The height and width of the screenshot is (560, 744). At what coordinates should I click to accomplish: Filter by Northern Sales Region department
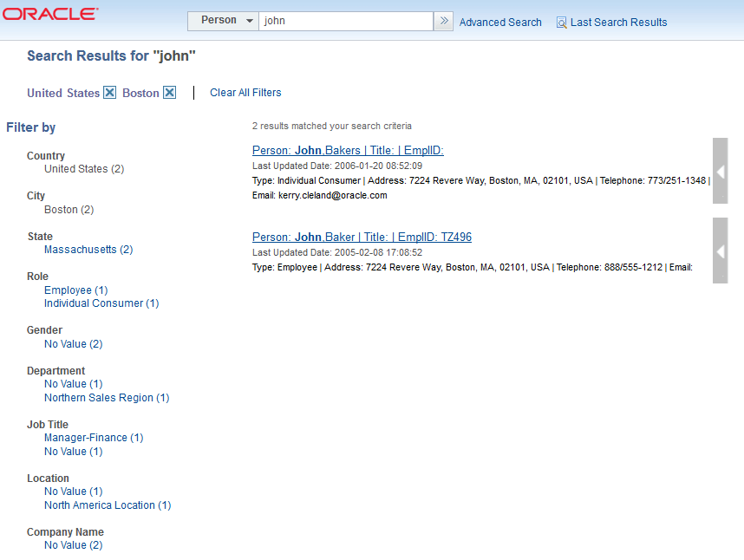pyautogui.click(x=107, y=397)
